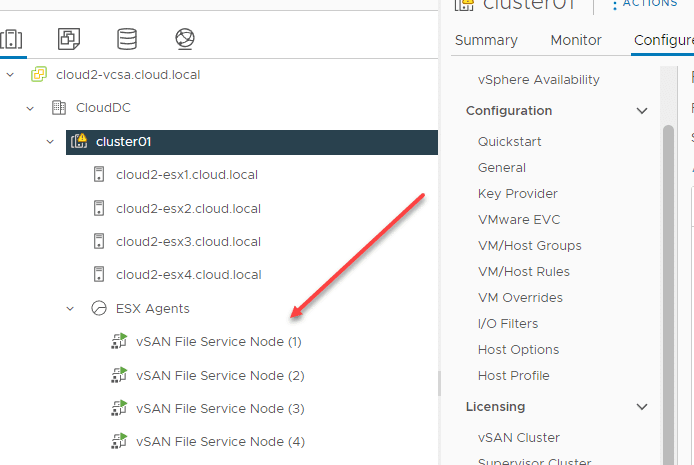
Task: Open General configuration page
Action: [502, 168]
